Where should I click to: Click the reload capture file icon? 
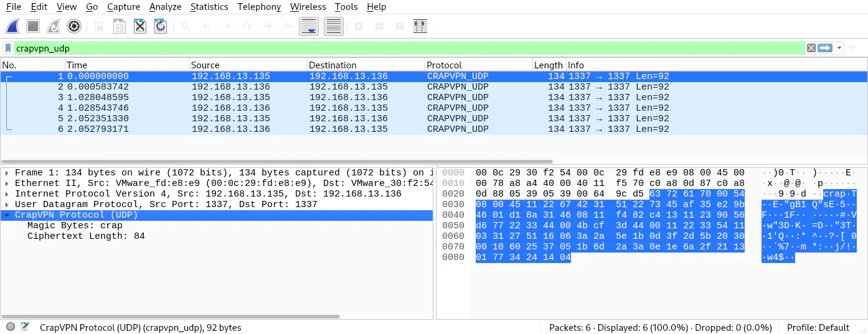(x=161, y=26)
